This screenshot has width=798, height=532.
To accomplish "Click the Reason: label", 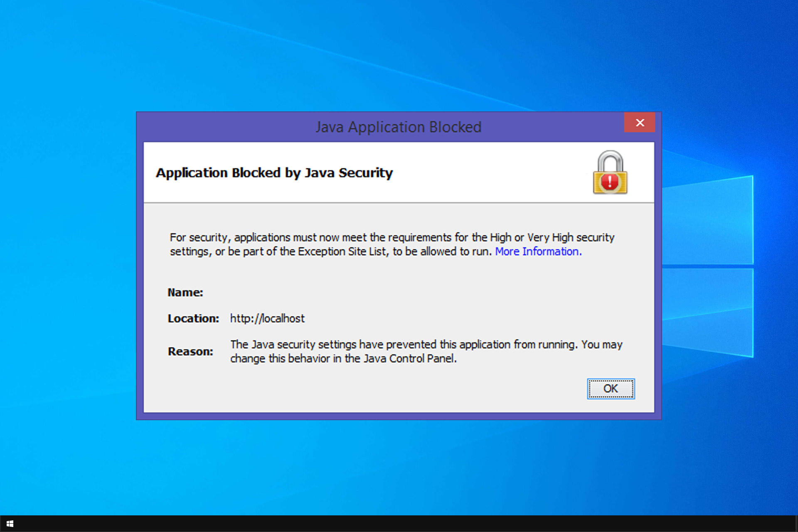I will pos(190,352).
